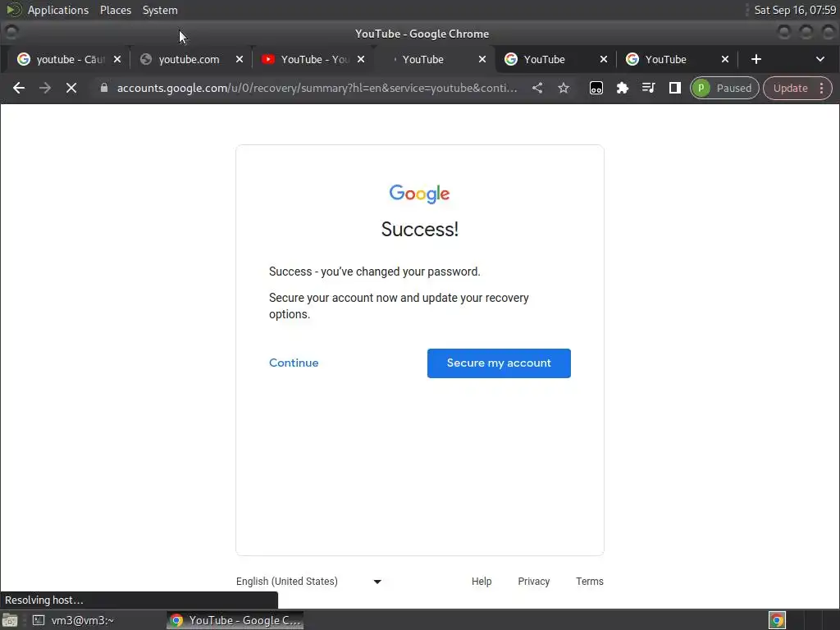Image resolution: width=840 pixels, height=630 pixels.
Task: Go back to the previous page
Action: pos(19,88)
